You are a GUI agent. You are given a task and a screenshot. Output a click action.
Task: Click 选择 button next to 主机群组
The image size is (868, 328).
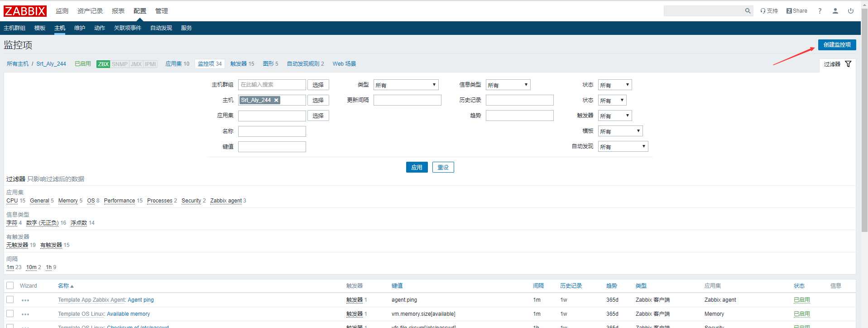tap(318, 85)
